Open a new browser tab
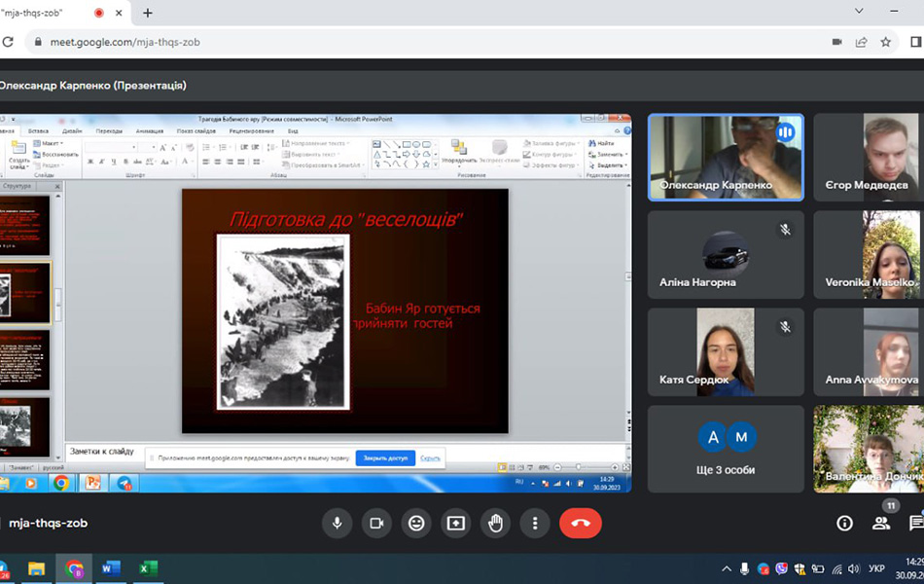 click(148, 13)
